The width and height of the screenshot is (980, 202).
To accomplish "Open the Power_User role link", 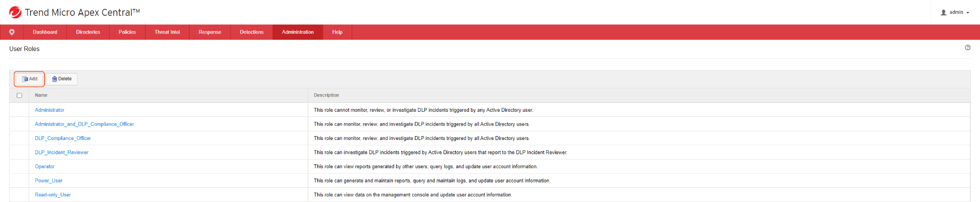I will pos(48,181).
